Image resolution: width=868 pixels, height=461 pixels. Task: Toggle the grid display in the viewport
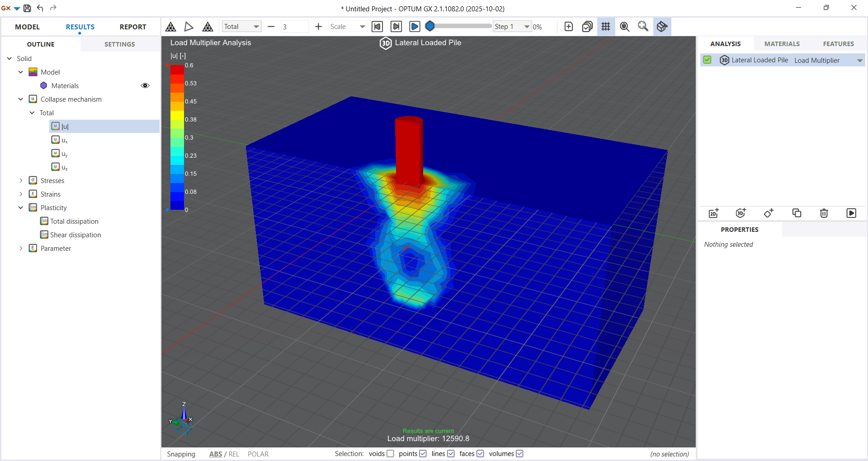point(606,26)
